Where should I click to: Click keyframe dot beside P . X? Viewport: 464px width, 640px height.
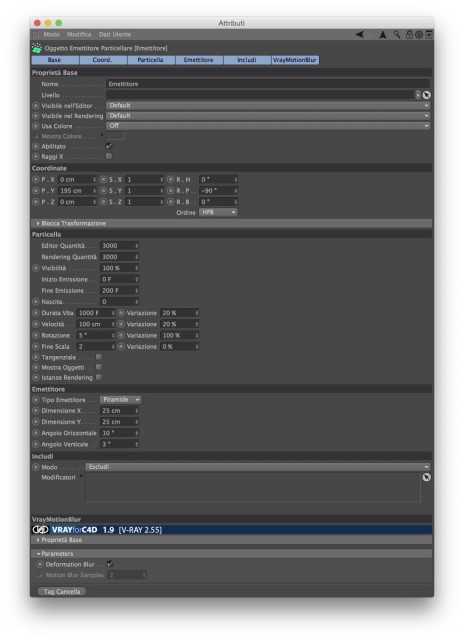pyautogui.click(x=36, y=180)
